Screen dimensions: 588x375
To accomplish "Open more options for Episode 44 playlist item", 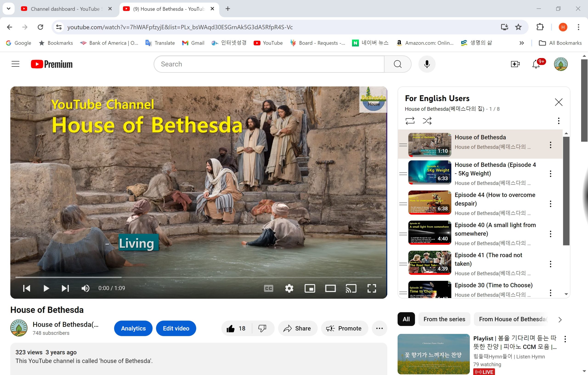I will click(x=550, y=204).
